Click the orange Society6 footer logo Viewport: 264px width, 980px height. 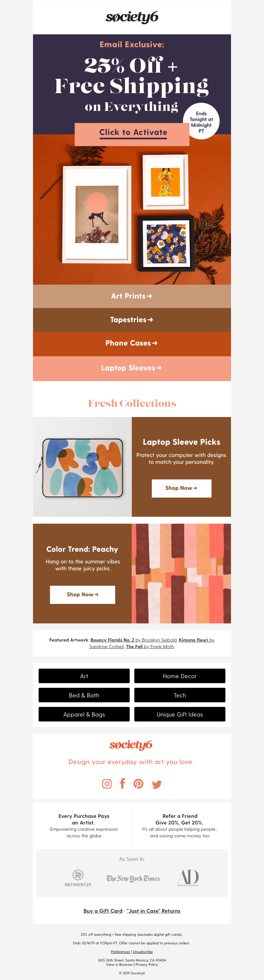tap(131, 745)
